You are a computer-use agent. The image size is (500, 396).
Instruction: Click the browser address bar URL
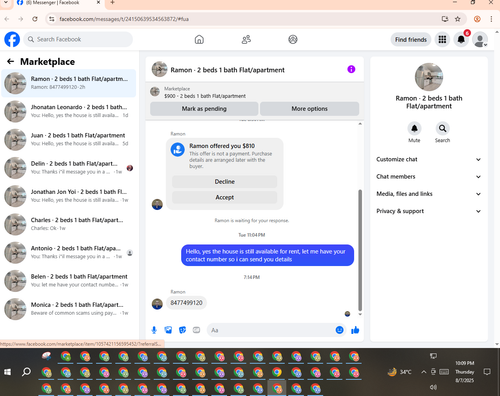click(x=124, y=19)
